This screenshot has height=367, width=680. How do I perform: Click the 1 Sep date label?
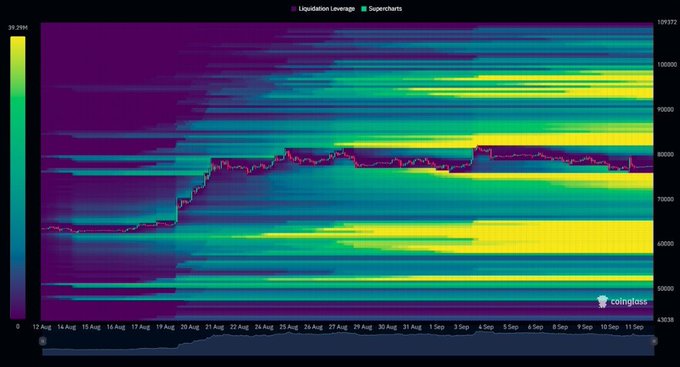pyautogui.click(x=437, y=327)
